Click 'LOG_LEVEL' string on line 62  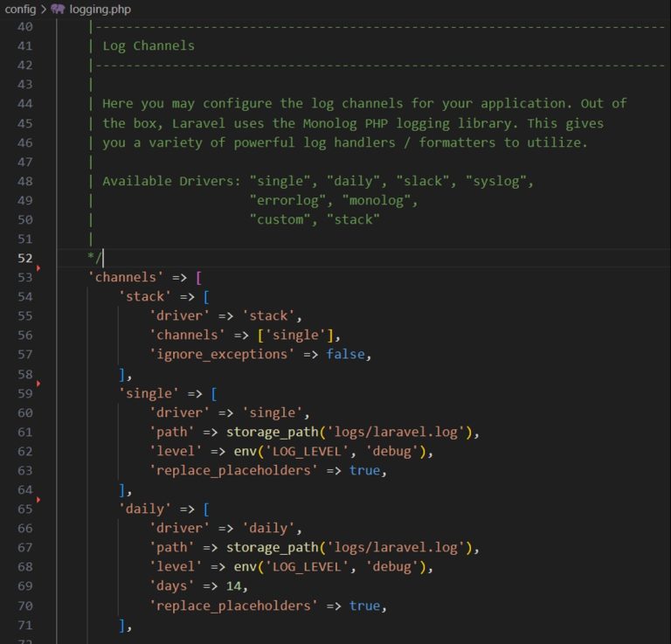(x=308, y=451)
